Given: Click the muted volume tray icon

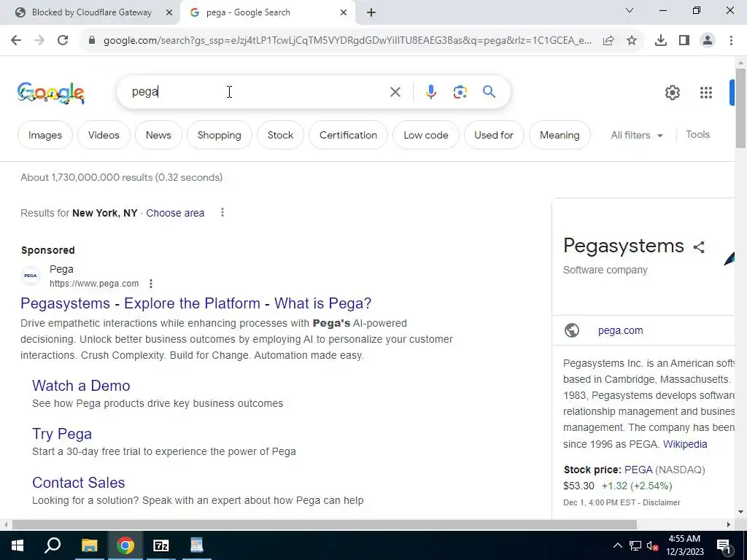Looking at the screenshot, I should point(653,546).
